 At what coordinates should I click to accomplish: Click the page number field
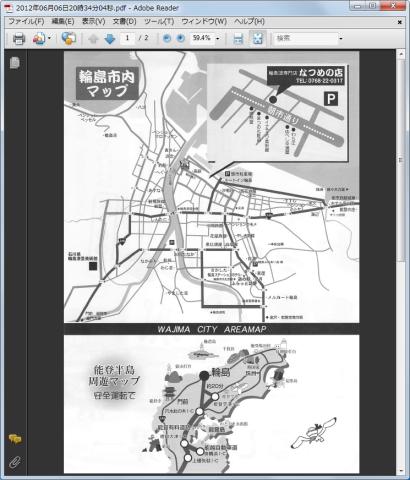pos(127,38)
